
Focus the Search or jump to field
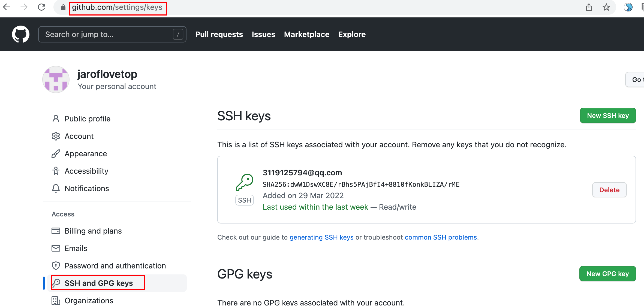click(112, 34)
